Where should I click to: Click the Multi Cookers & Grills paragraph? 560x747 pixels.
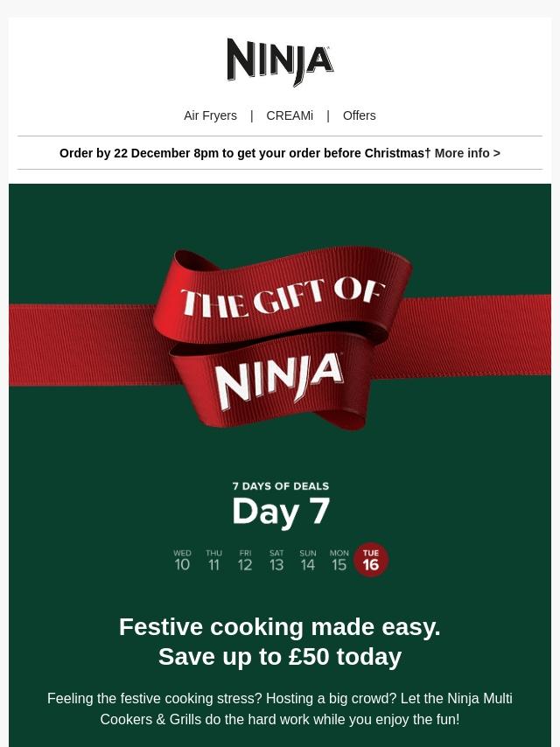click(x=280, y=709)
